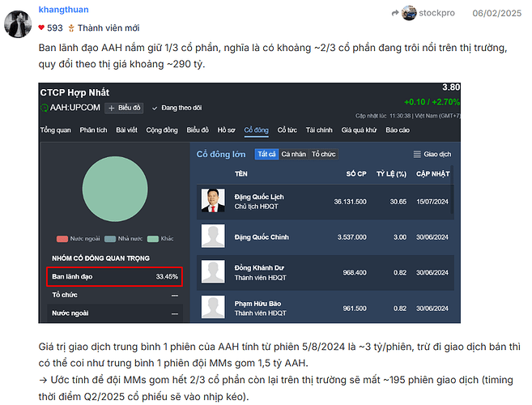Viewport: 532px width, 405px height.
Task: Click the blue-grey Nhà nước legend swatch
Action: click(x=110, y=239)
